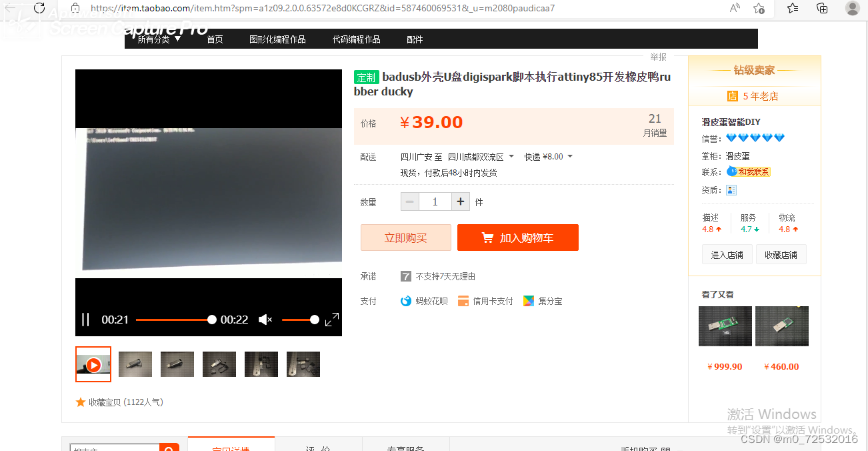Open the browser Collections icon
868x451 pixels.
[822, 8]
